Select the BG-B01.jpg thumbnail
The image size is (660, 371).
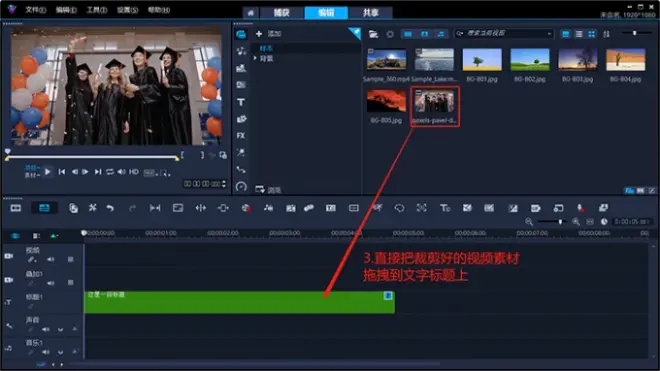point(482,60)
